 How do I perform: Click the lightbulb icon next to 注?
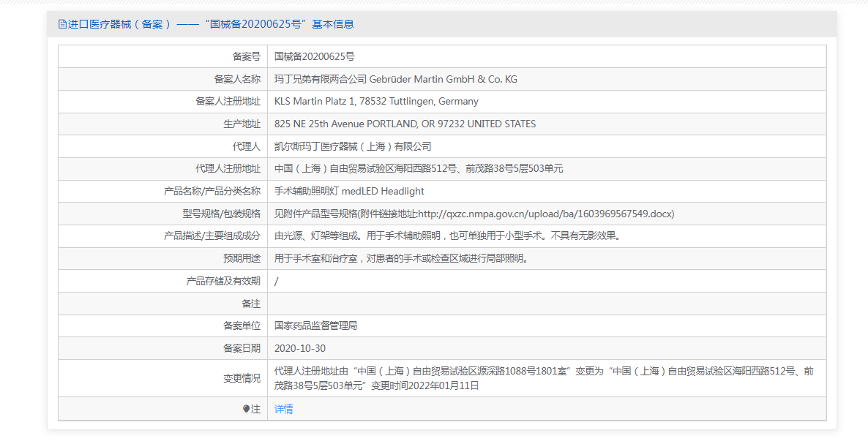click(246, 409)
